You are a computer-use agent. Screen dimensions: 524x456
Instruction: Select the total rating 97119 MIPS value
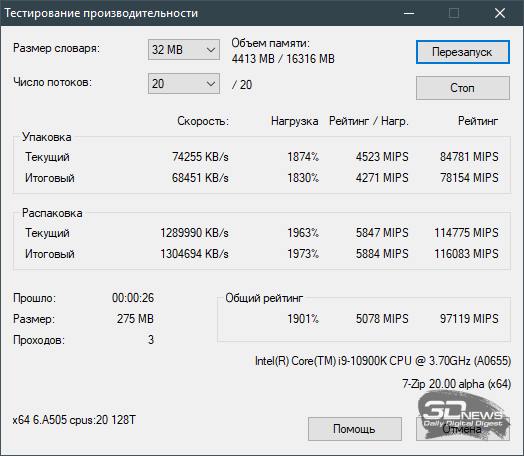click(469, 319)
